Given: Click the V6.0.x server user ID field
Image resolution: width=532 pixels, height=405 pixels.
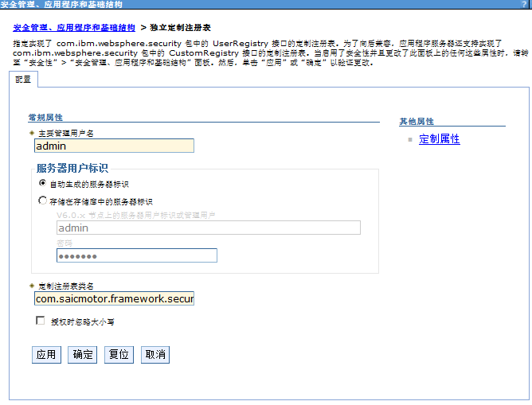Looking at the screenshot, I should click(209, 228).
